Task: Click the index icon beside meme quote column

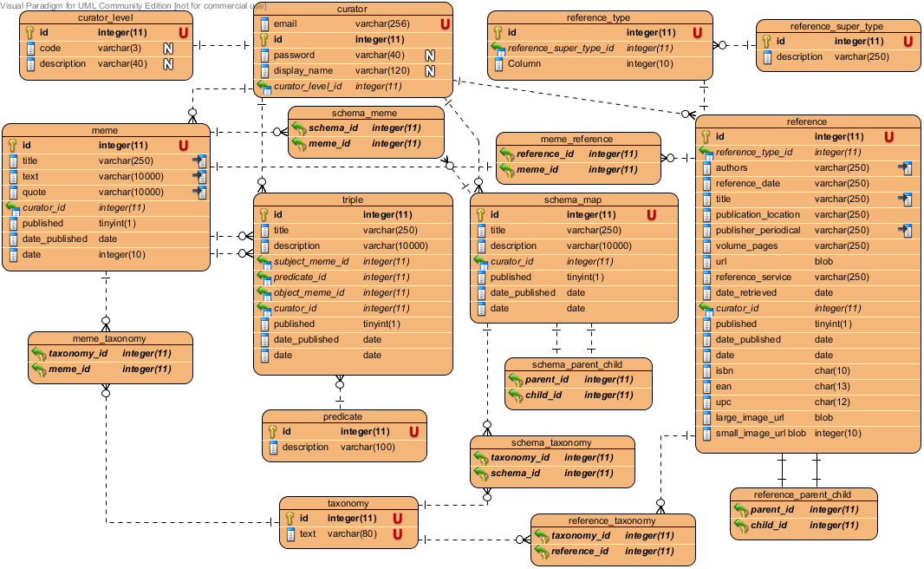Action: [200, 193]
